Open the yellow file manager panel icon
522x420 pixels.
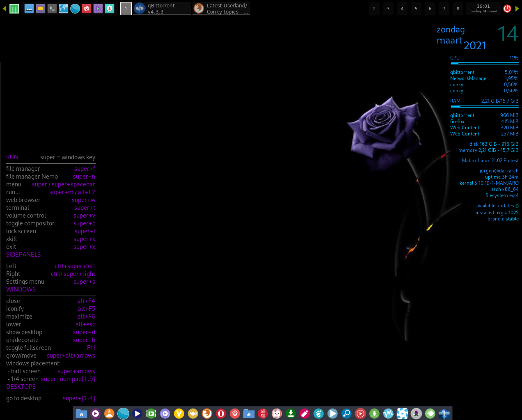[41, 9]
